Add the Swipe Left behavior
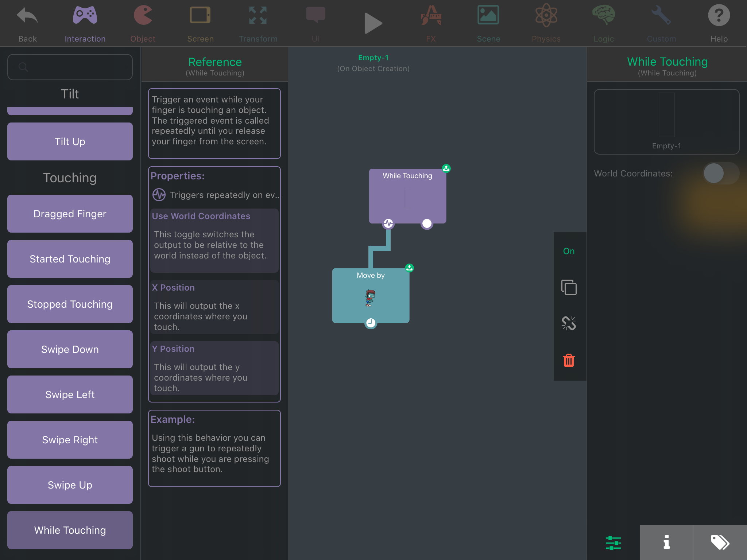Viewport: 747px width, 560px height. pyautogui.click(x=70, y=394)
